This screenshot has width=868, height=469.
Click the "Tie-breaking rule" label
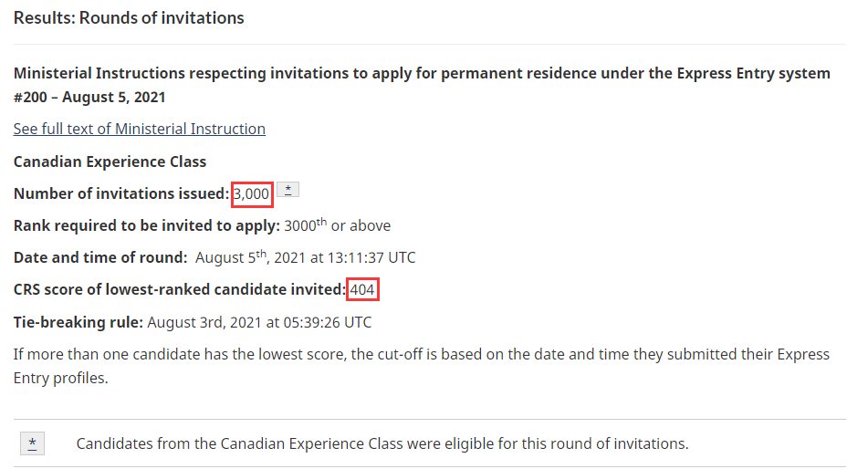click(78, 321)
